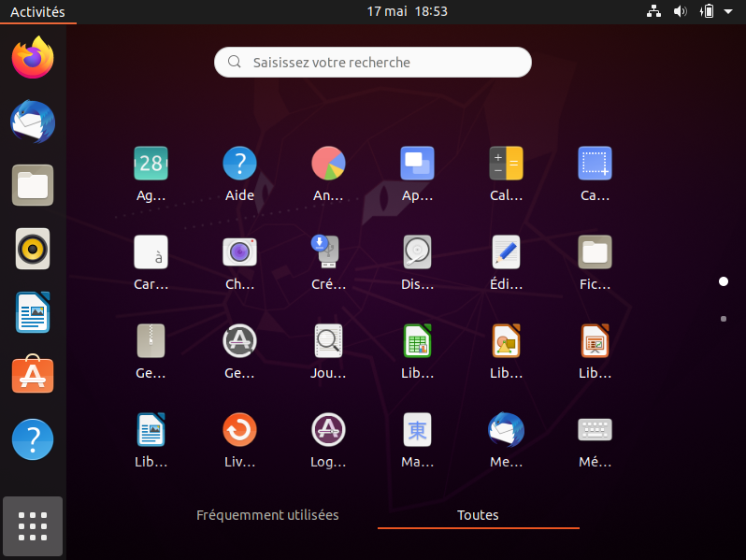Open the disk usage Analyzer pie-chart icon
This screenshot has height=560, width=746.
click(328, 164)
